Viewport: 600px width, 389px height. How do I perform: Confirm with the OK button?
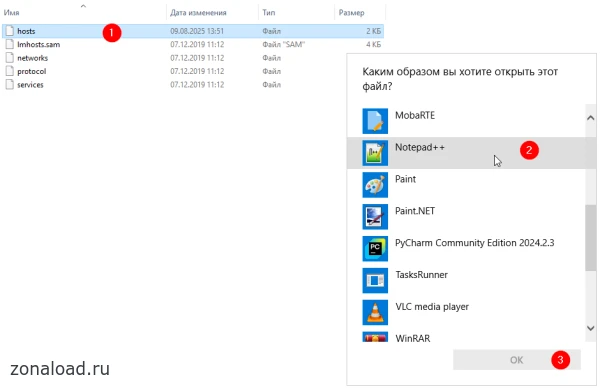[517, 360]
